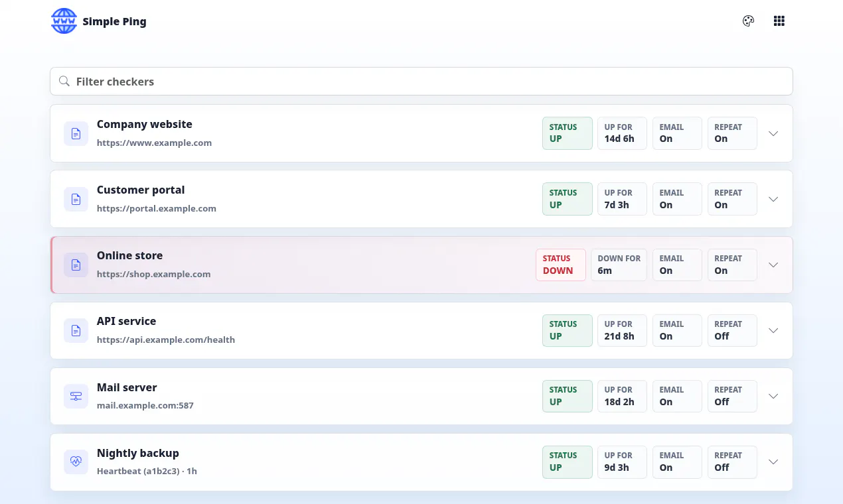Expand the Company website checker

pos(773,133)
